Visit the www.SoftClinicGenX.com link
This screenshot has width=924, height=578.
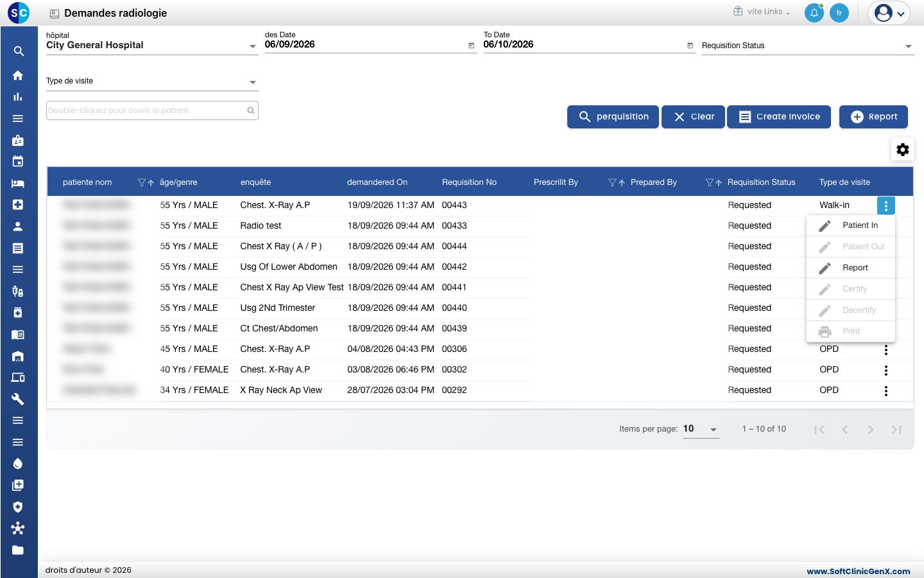click(859, 571)
